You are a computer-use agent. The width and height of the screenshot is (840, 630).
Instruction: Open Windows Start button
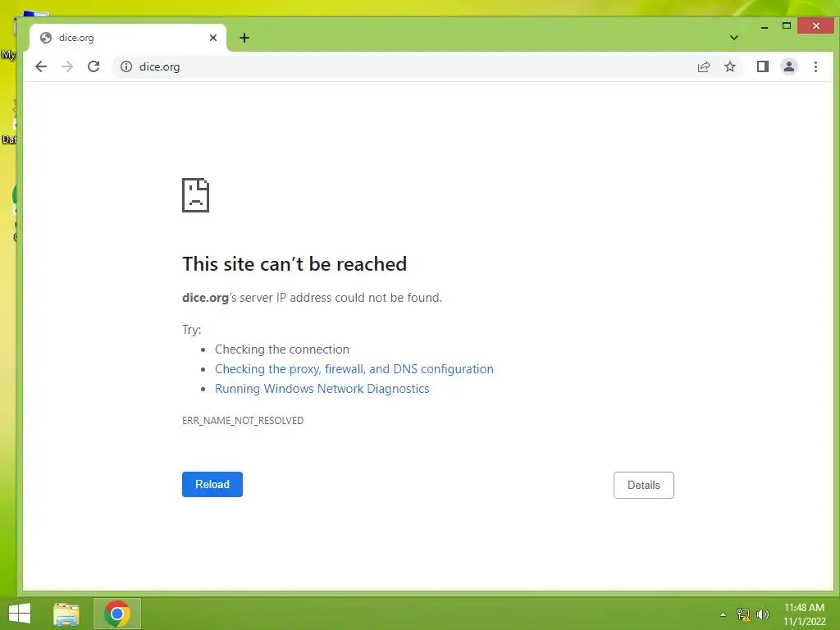[20, 614]
